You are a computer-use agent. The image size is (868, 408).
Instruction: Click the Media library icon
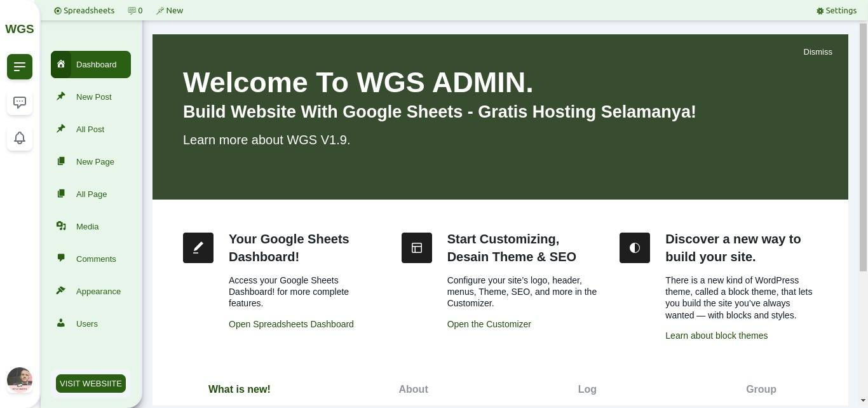click(x=61, y=226)
